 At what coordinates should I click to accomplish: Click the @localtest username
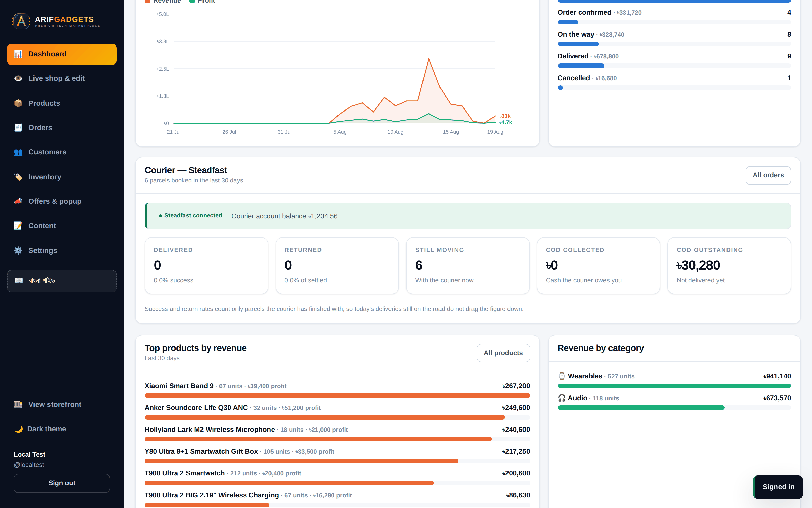click(x=29, y=465)
